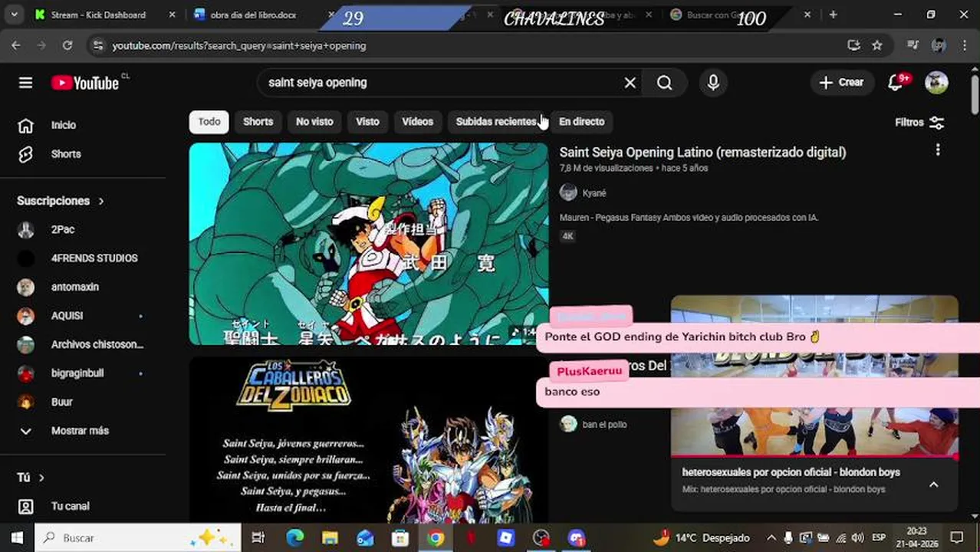Click the taskbar Buscar search box

tap(138, 538)
